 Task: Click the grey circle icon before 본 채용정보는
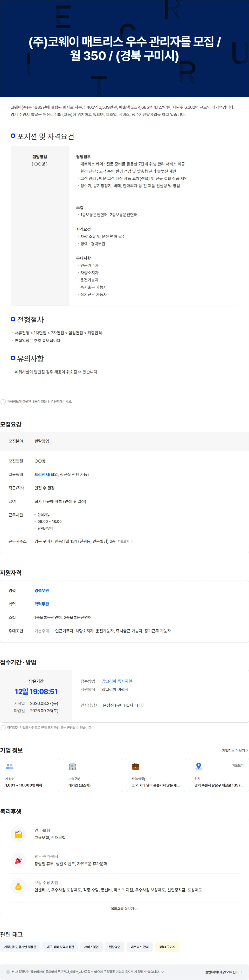tap(8, 972)
